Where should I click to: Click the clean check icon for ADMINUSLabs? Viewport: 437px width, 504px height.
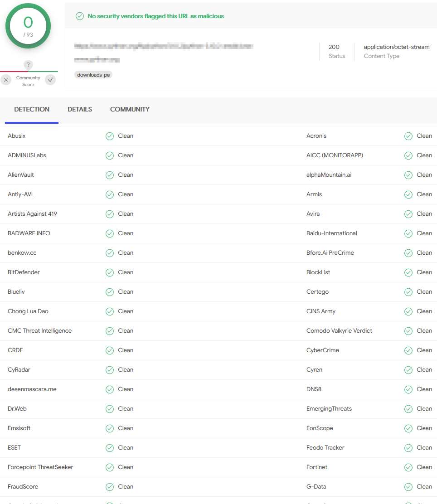coord(110,155)
